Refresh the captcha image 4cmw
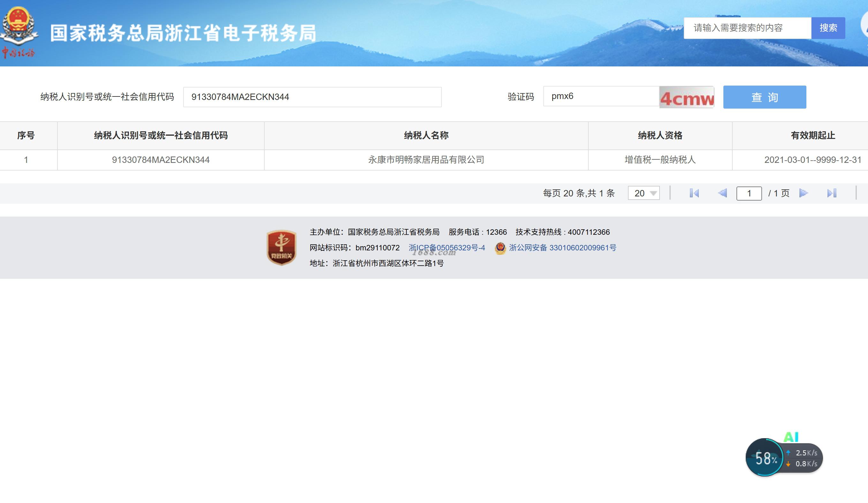The height and width of the screenshot is (503, 868). (687, 97)
